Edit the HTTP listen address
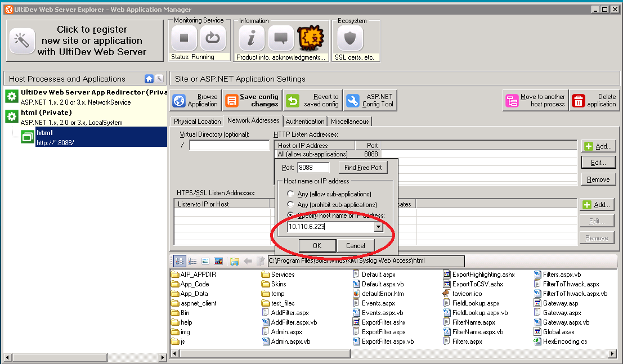This screenshot has height=364, width=623. point(598,163)
